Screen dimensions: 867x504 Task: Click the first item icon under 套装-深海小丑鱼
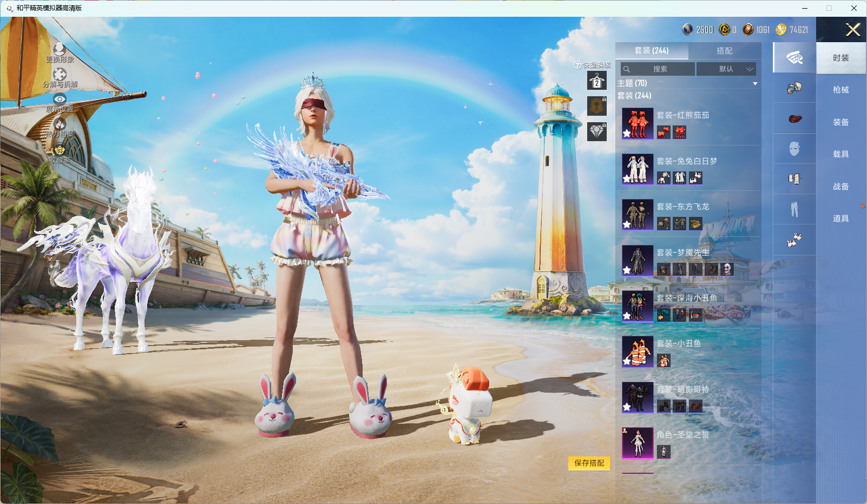664,315
